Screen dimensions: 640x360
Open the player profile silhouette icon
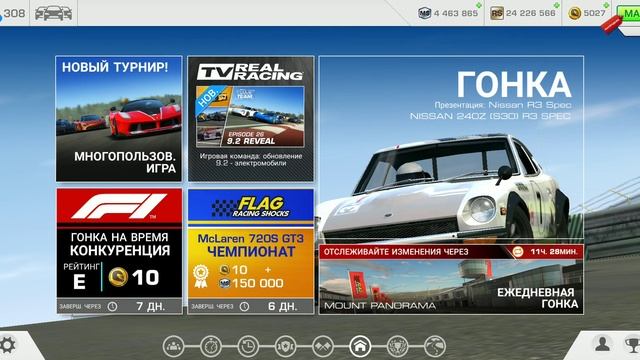coord(602,344)
